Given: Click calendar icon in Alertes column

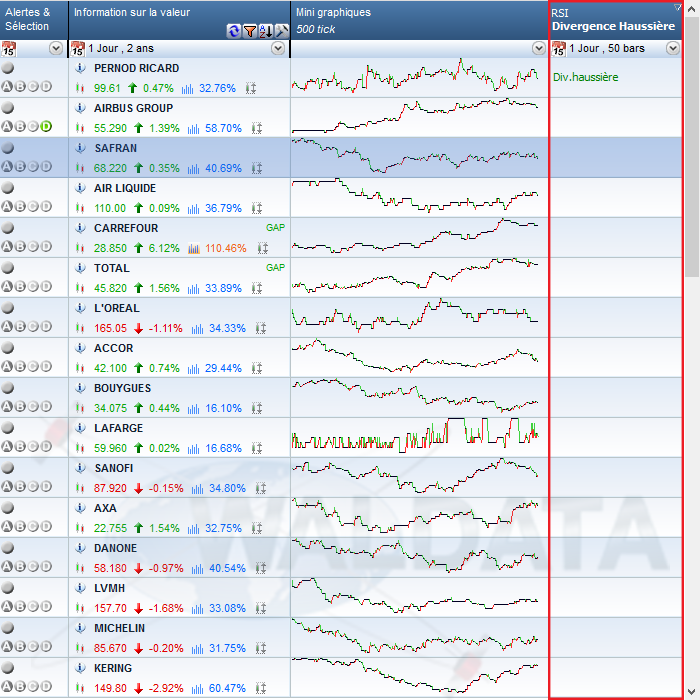Looking at the screenshot, I should click(x=8, y=48).
